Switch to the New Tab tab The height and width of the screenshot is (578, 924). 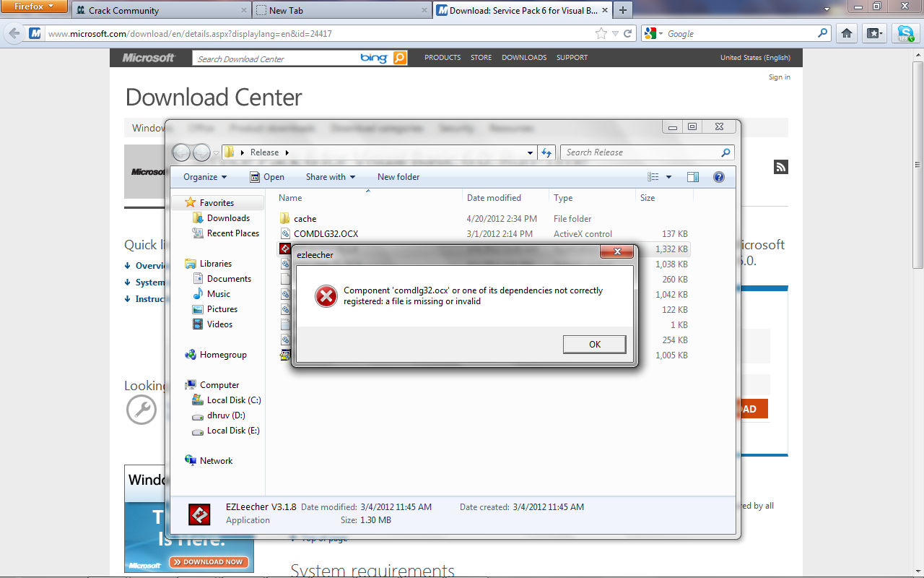341,10
